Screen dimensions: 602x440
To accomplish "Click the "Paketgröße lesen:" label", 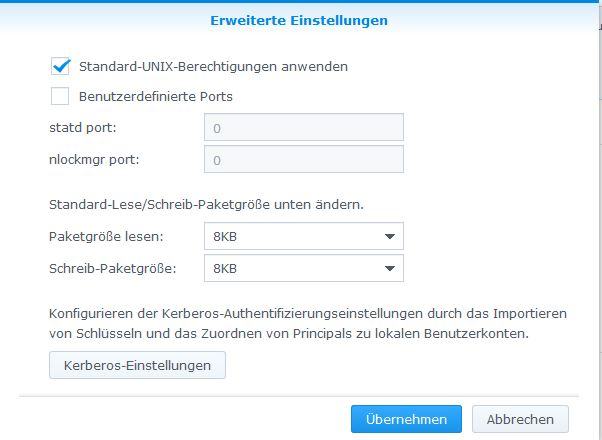I will pos(106,237).
